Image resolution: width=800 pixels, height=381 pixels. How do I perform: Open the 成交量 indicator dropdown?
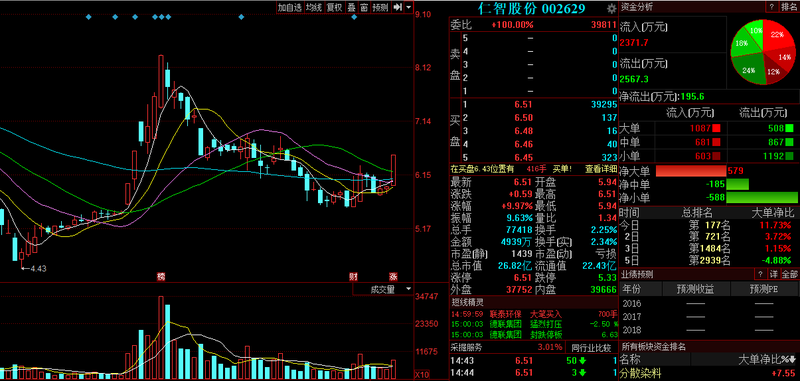pos(383,289)
